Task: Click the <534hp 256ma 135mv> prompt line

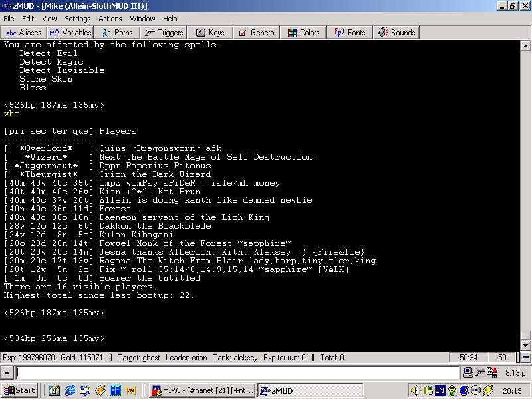Action: [x=54, y=338]
